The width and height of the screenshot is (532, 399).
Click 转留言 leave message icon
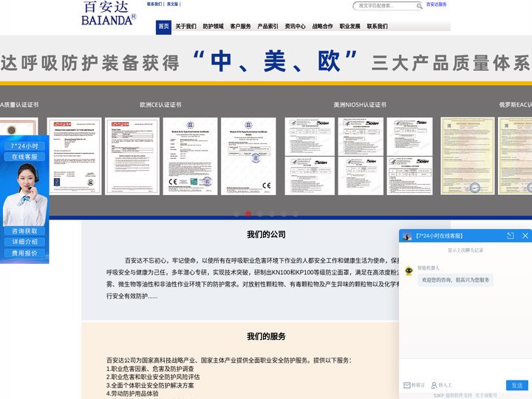414,385
